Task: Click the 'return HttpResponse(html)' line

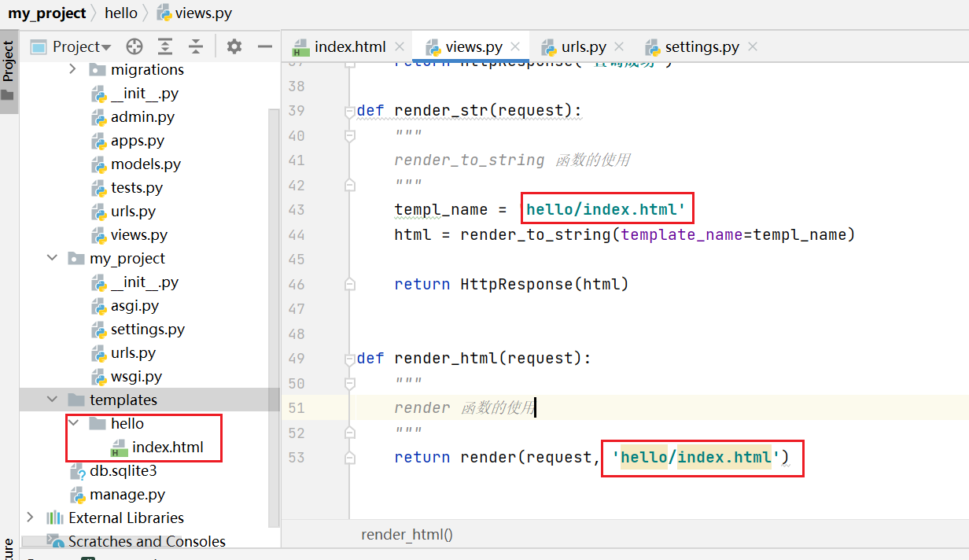Action: pos(512,284)
